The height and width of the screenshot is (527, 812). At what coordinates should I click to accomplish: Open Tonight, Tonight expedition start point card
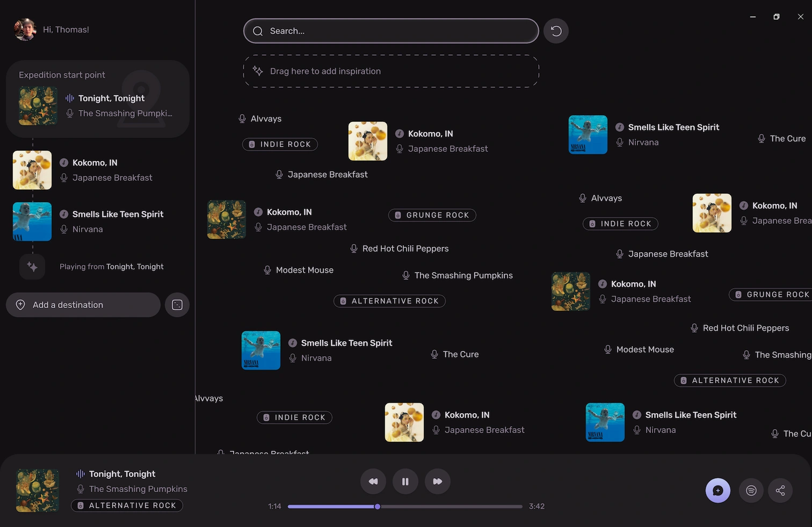pos(98,99)
